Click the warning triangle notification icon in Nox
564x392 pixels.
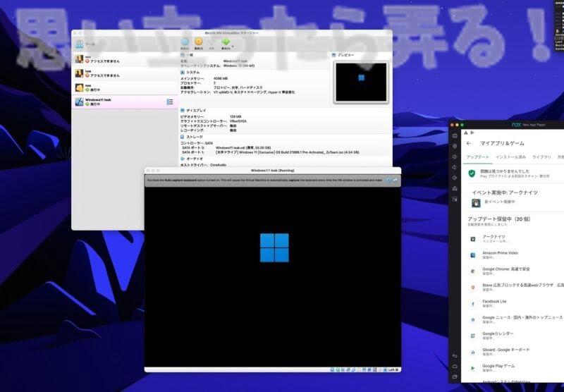click(466, 133)
